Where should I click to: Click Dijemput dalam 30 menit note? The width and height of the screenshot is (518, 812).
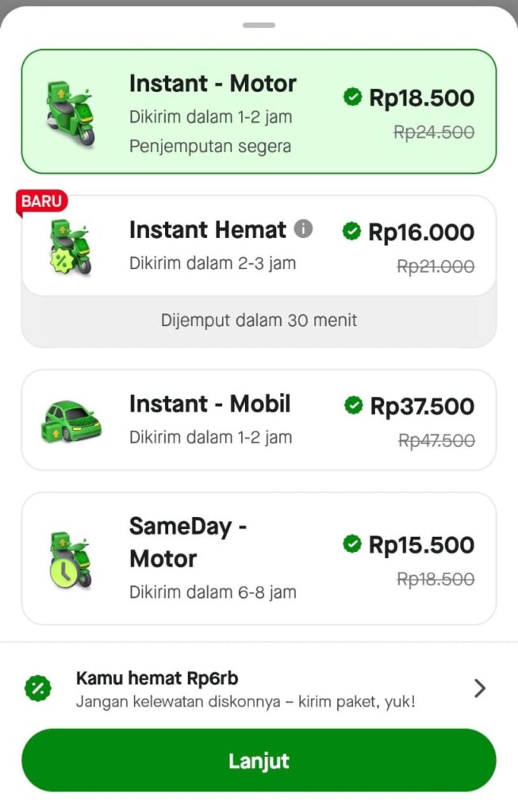click(259, 320)
